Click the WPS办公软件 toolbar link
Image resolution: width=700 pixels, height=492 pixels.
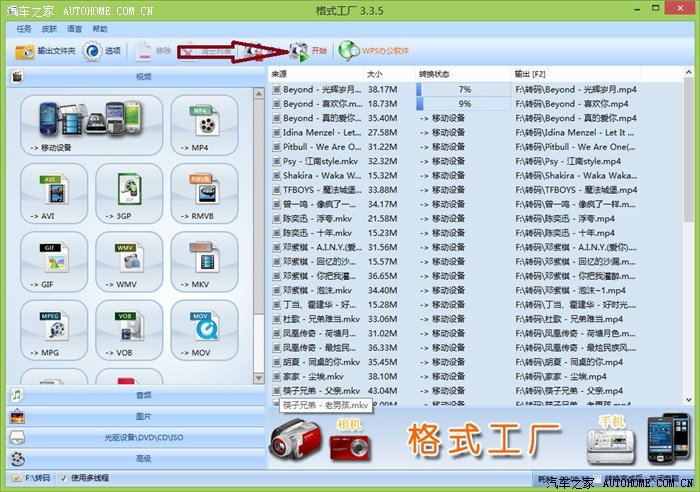tap(375, 50)
